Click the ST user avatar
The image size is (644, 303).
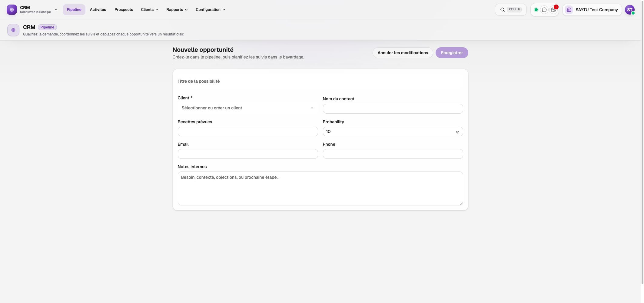[629, 10]
